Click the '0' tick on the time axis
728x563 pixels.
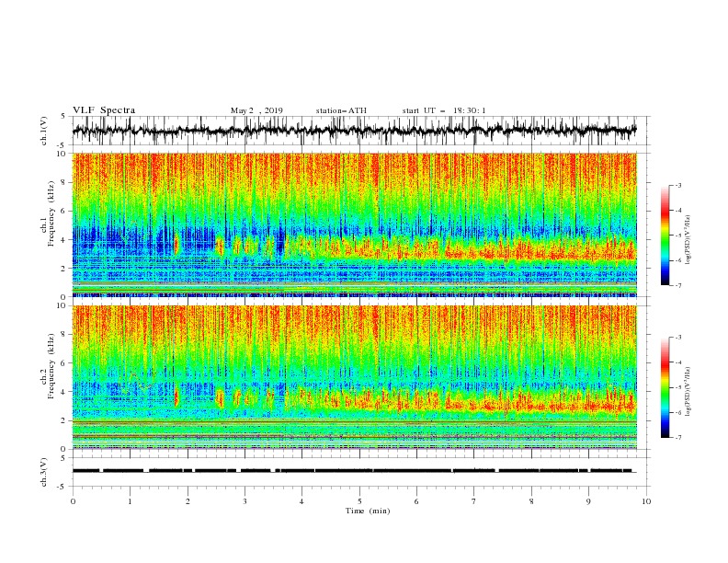click(73, 501)
